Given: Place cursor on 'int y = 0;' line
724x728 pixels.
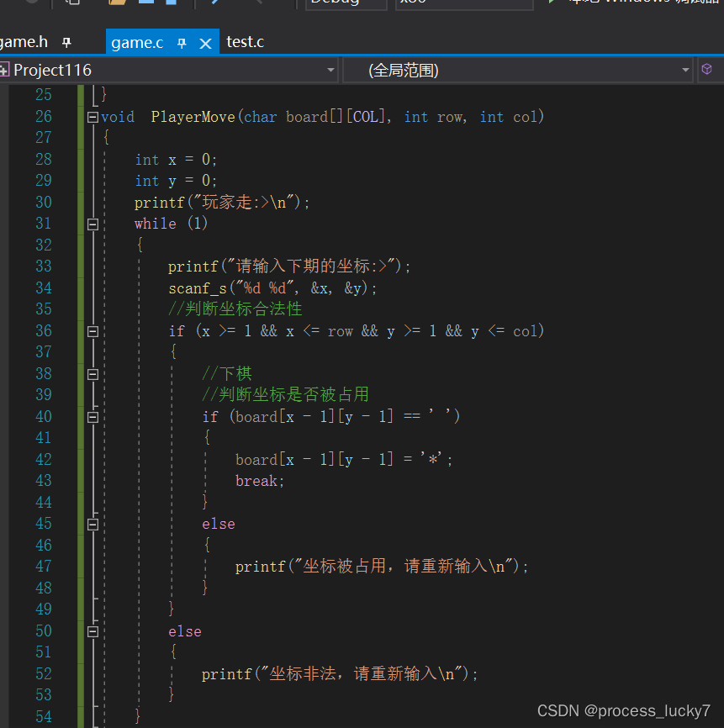Looking at the screenshot, I should coord(176,181).
